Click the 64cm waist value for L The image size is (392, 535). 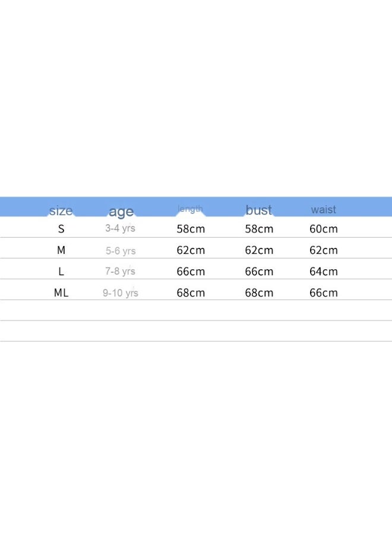pyautogui.click(x=324, y=272)
